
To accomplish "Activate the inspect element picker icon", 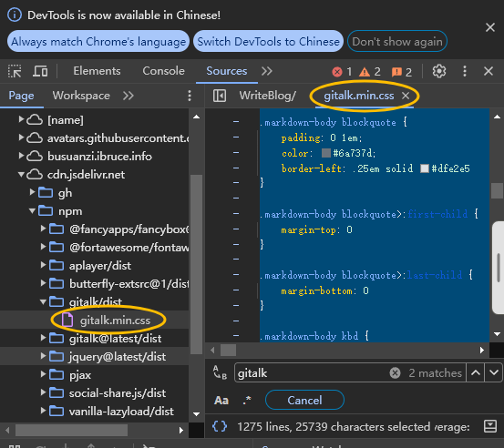I will [x=15, y=71].
